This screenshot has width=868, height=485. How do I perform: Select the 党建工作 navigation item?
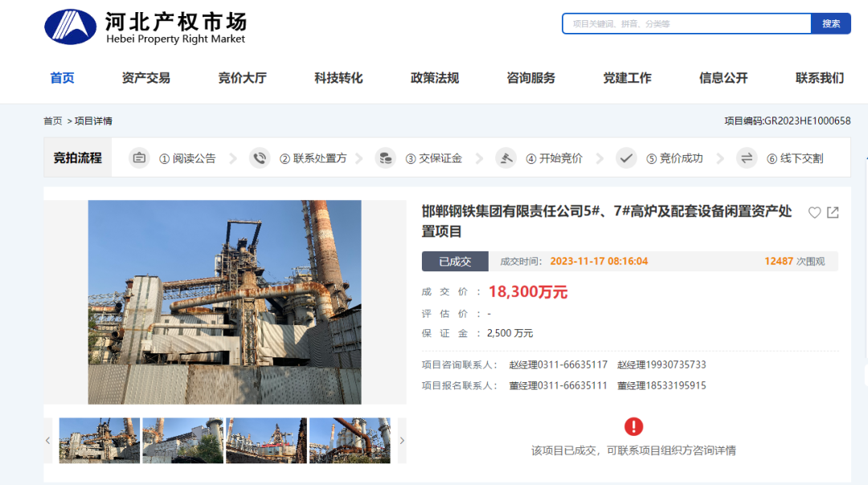(627, 78)
